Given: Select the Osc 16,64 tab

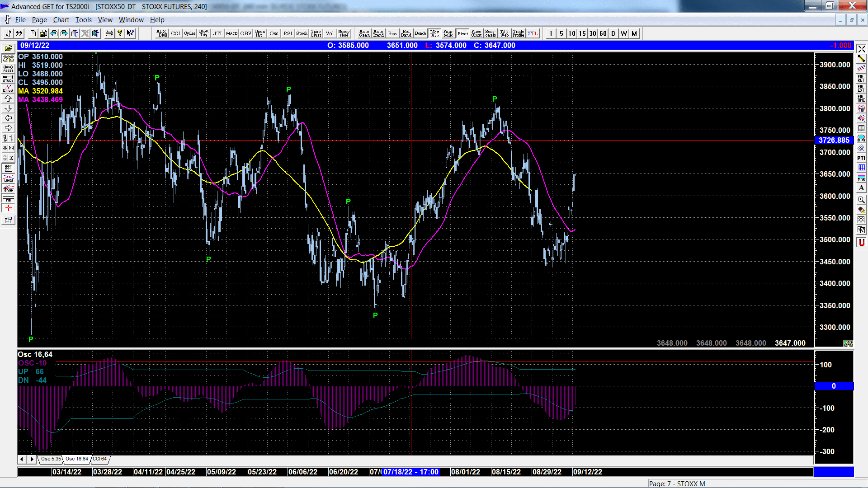Looking at the screenshot, I should pyautogui.click(x=76, y=459).
